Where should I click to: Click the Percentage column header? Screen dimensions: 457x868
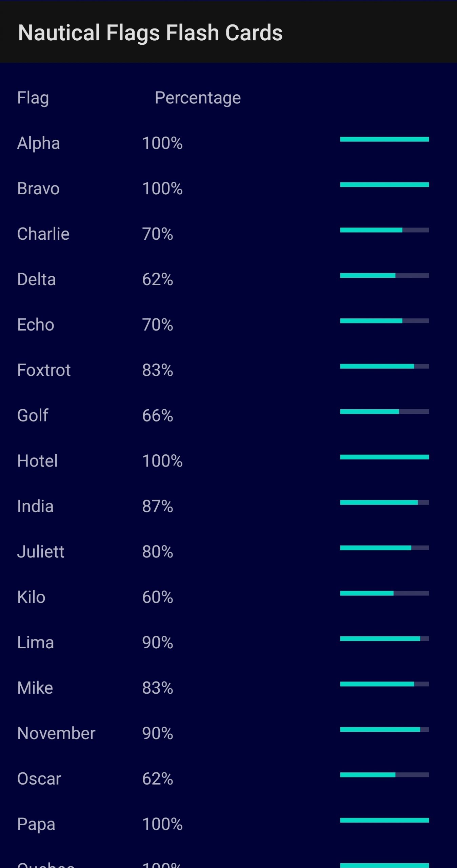click(198, 98)
